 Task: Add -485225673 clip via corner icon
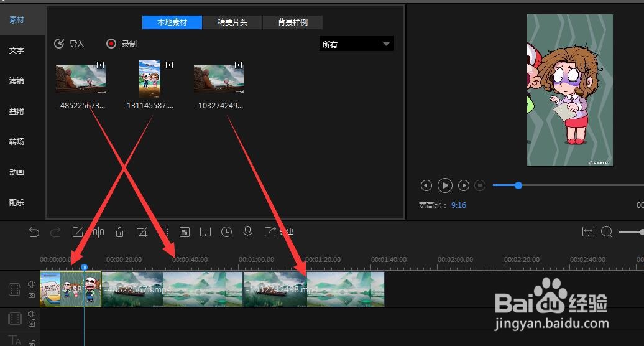pos(100,65)
